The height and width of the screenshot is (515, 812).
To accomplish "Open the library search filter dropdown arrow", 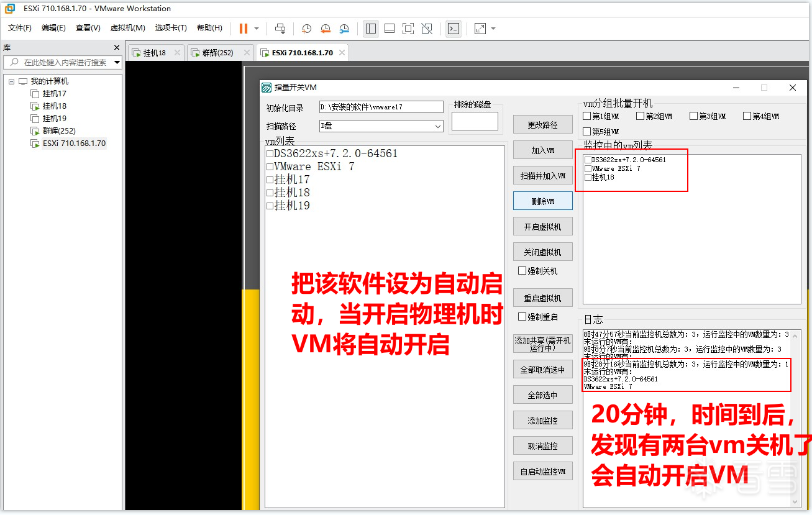I will 117,63.
